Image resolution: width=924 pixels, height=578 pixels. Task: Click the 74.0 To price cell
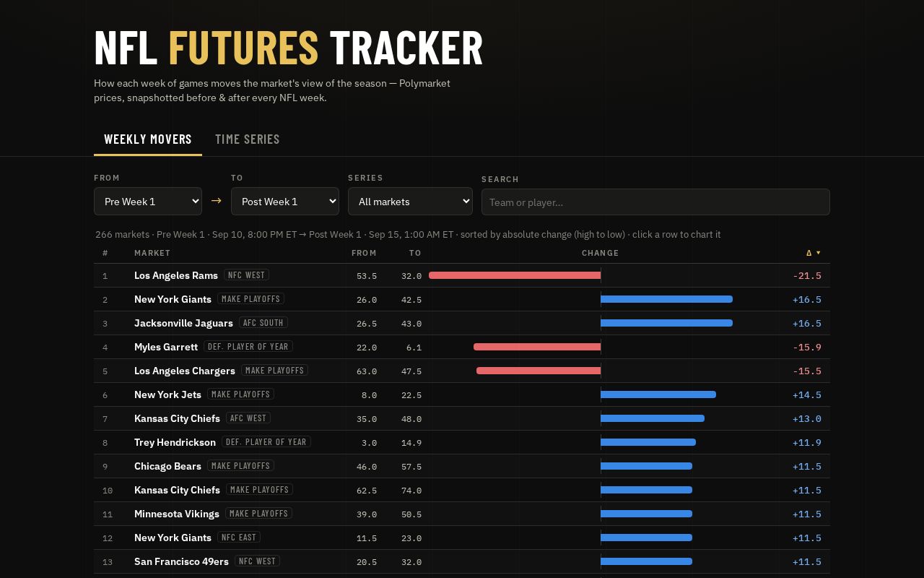(x=411, y=491)
